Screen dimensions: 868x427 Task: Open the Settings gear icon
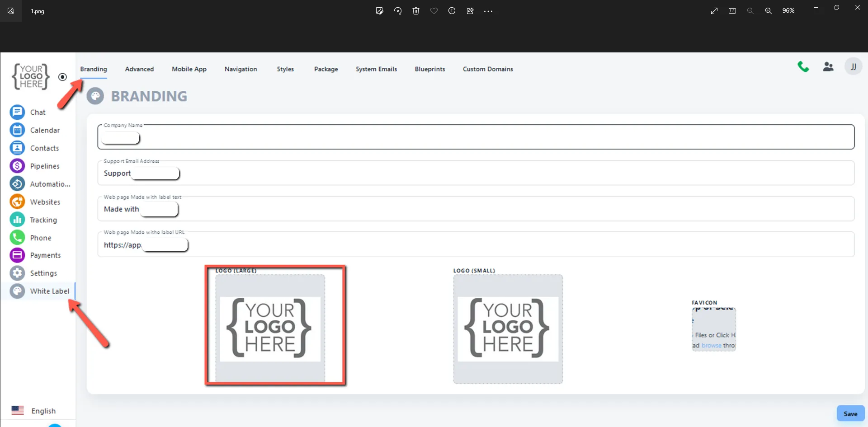coord(17,273)
